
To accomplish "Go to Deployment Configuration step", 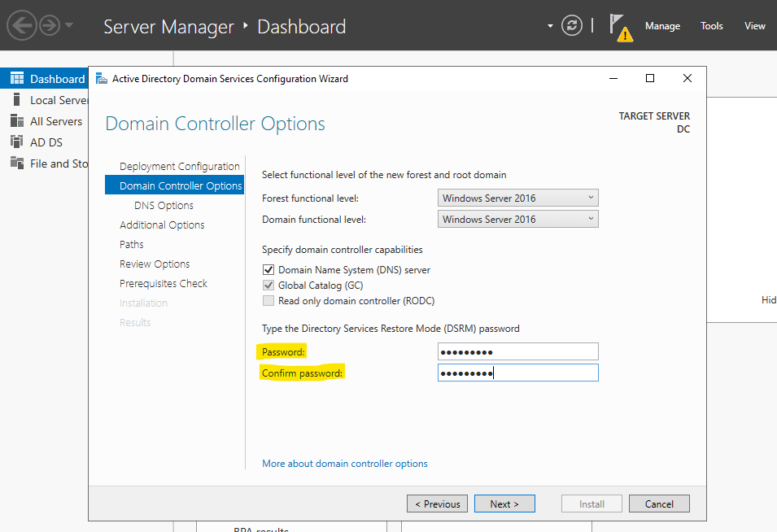I will tap(179, 166).
